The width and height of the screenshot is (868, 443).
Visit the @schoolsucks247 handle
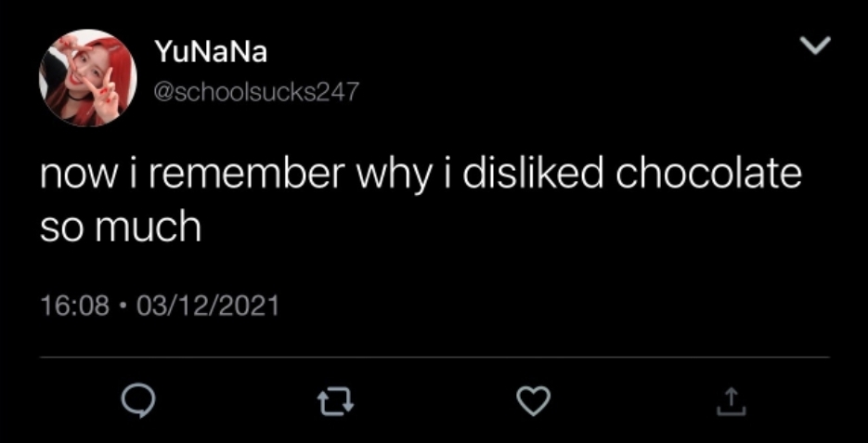click(x=256, y=92)
